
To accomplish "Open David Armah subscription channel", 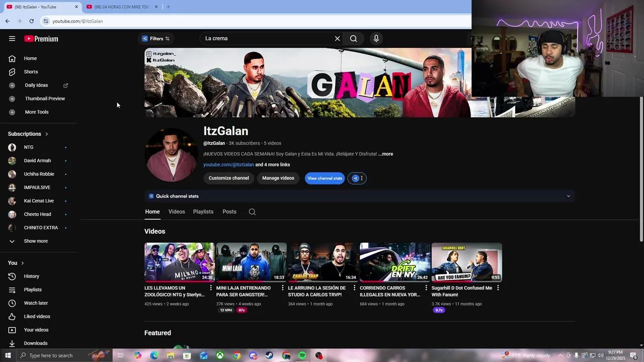I will coord(38,161).
